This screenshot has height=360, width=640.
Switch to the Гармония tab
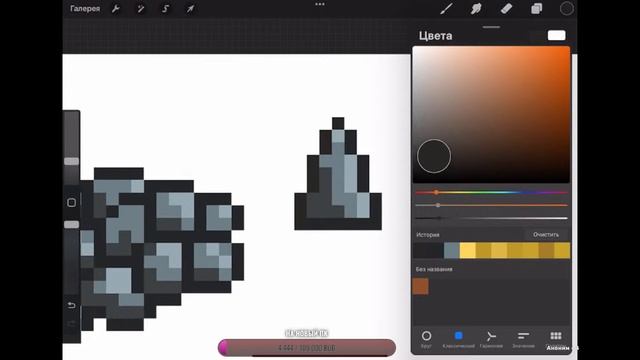(491, 339)
